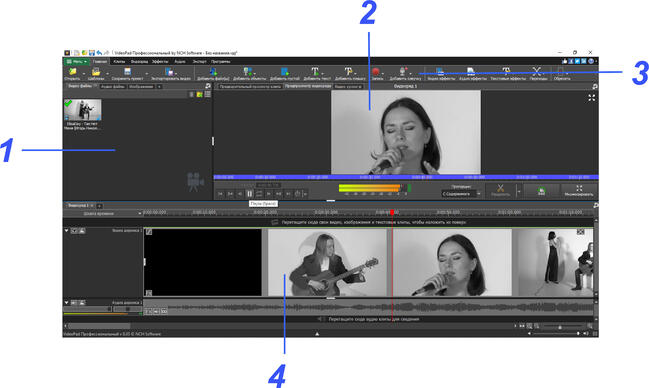Screen dimensions: 649x388
Task: Toggle the list view icon in media bin
Action: [x=208, y=94]
